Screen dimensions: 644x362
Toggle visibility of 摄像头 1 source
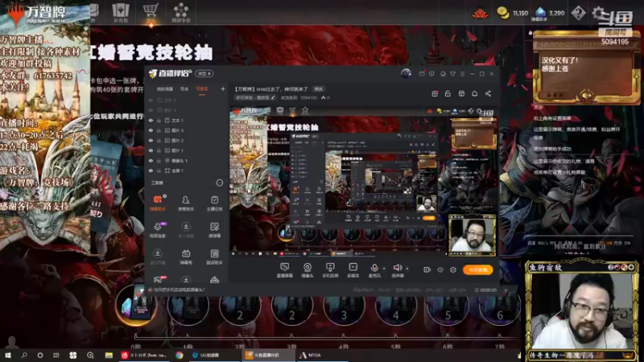click(151, 160)
